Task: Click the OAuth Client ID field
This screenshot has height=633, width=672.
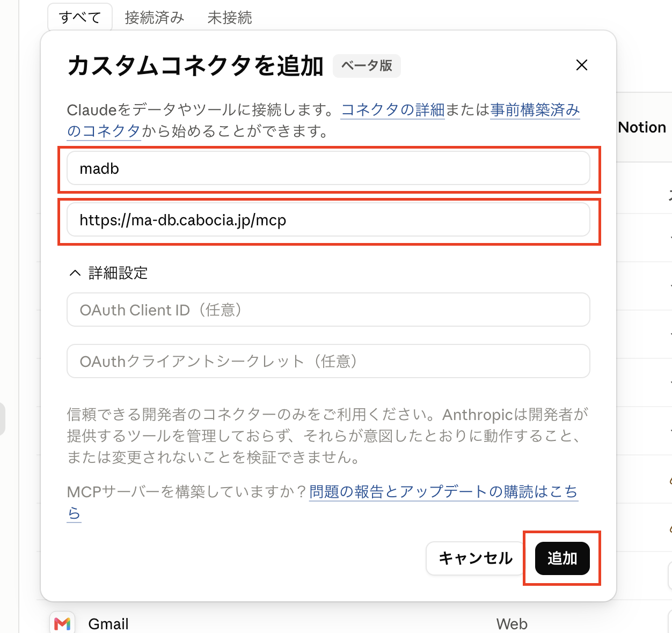Action: 328,310
